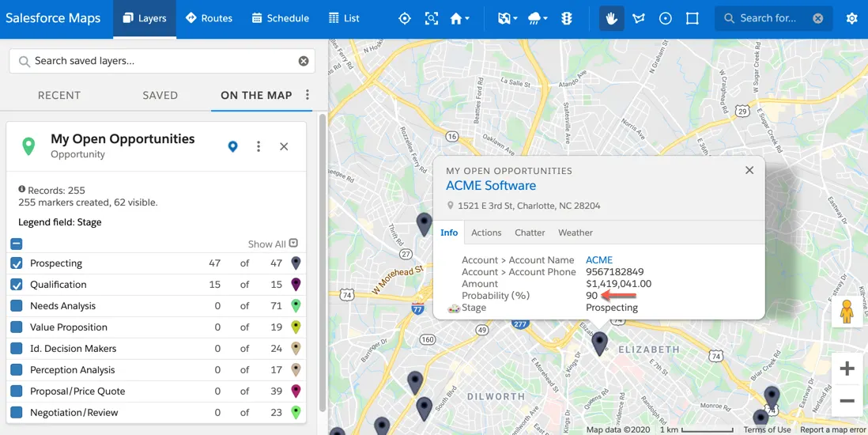Click the zoom to fit icon

431,18
